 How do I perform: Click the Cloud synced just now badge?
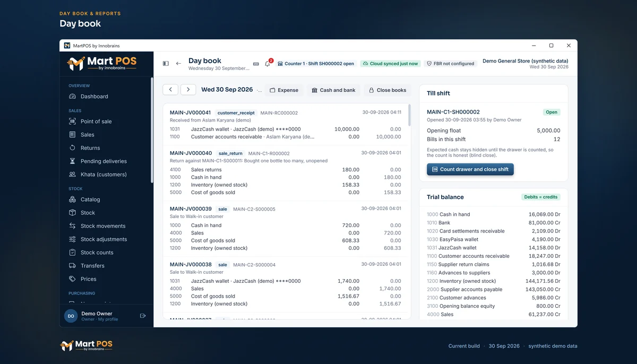point(390,64)
